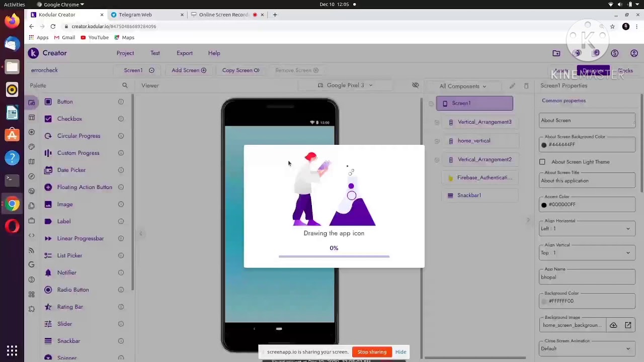
Task: Open the header dollar sign icon
Action: pos(615,53)
